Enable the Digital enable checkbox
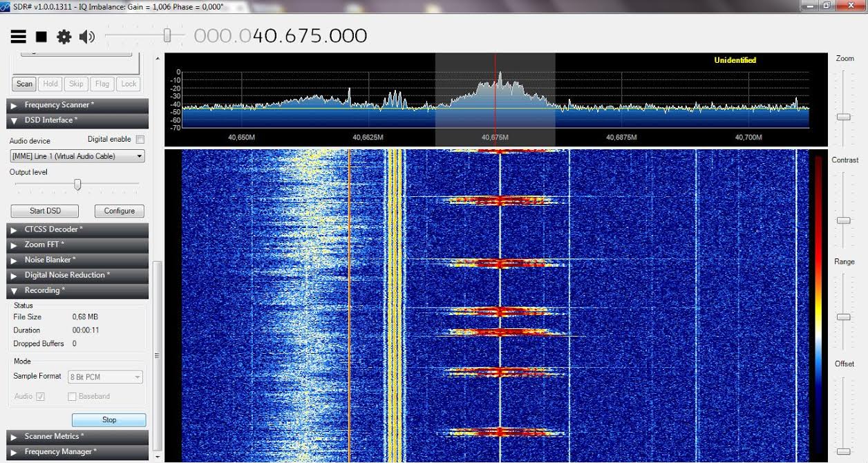The image size is (868, 463). coord(140,140)
